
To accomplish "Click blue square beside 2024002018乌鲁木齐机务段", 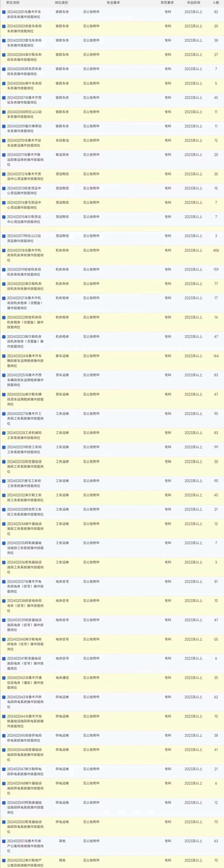I will 4,250.
